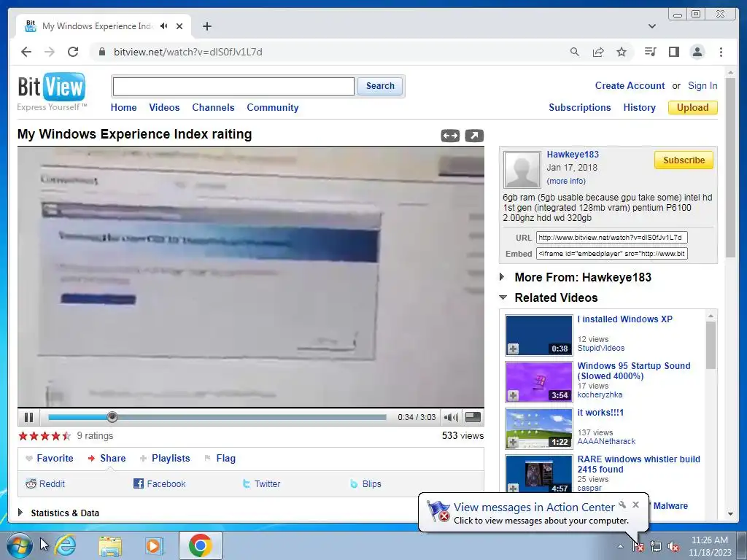
Task: Open 'it works!!!1' video thumbnail
Action: 539,429
